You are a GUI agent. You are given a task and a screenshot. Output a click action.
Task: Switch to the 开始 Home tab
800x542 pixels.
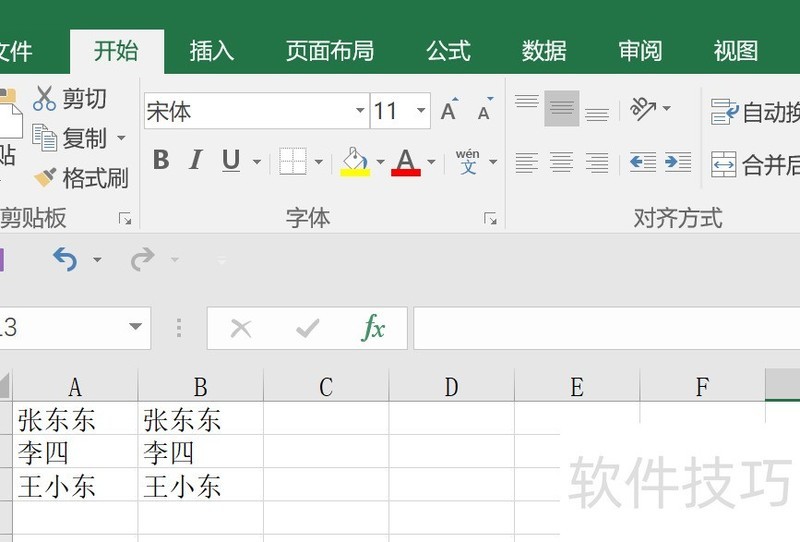coord(116,52)
